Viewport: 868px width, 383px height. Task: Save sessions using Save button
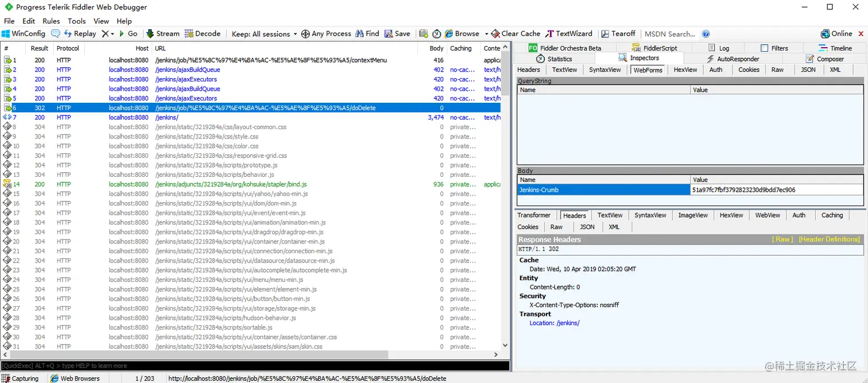point(397,34)
